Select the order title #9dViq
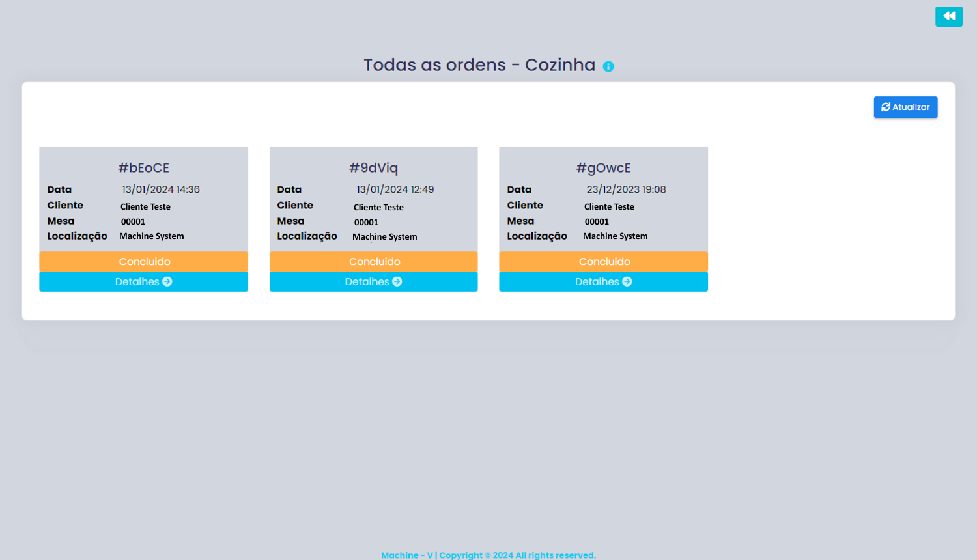The height and width of the screenshot is (560, 977). (373, 168)
